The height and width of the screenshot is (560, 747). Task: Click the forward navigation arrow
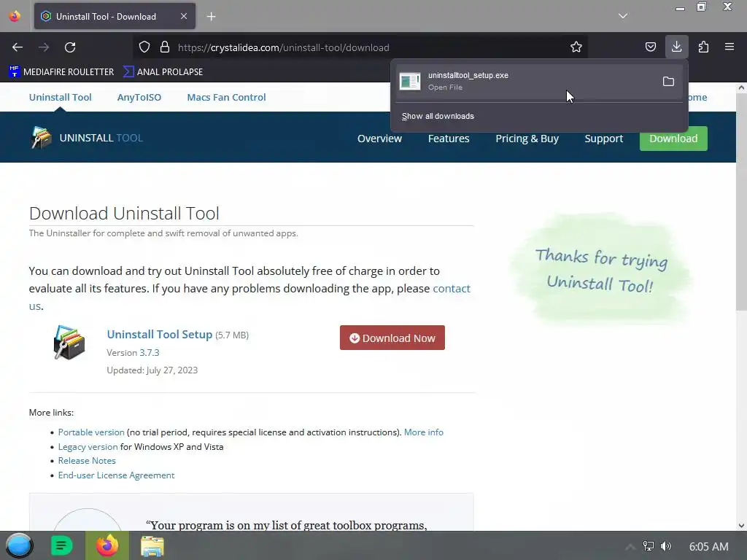point(44,47)
